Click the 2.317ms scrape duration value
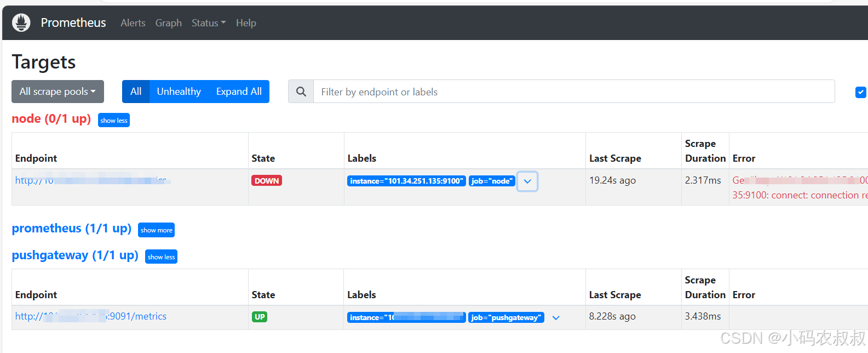This screenshot has width=868, height=353. pos(703,180)
